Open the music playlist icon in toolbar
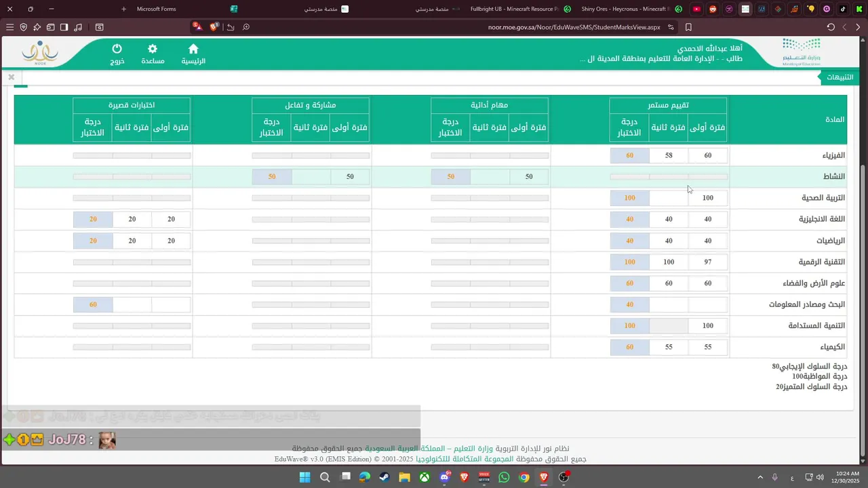868x488 pixels. pyautogui.click(x=78, y=27)
